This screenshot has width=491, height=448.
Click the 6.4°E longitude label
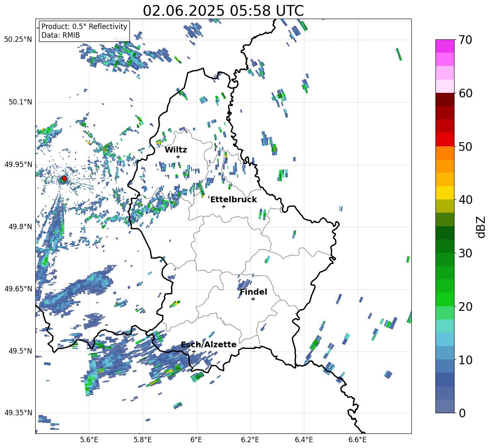click(x=304, y=440)
